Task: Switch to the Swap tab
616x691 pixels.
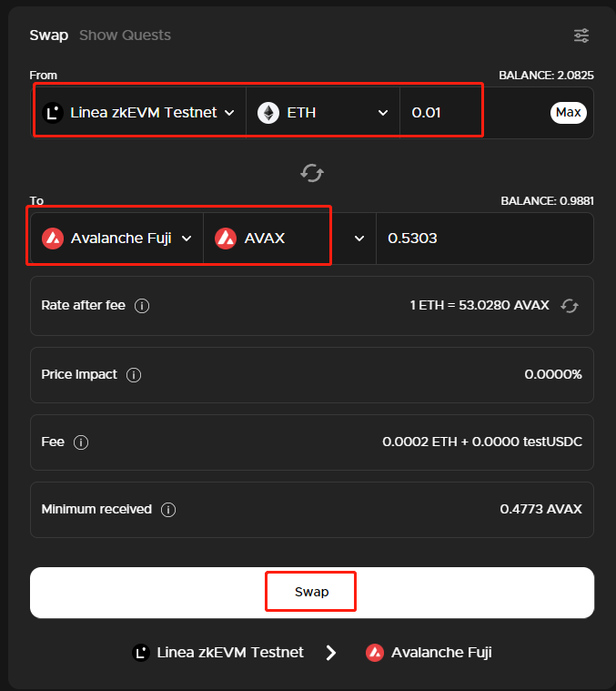Action: pos(48,36)
